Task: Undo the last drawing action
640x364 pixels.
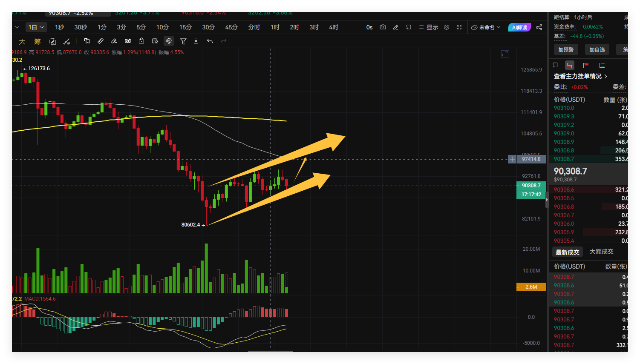Action: coord(210,41)
